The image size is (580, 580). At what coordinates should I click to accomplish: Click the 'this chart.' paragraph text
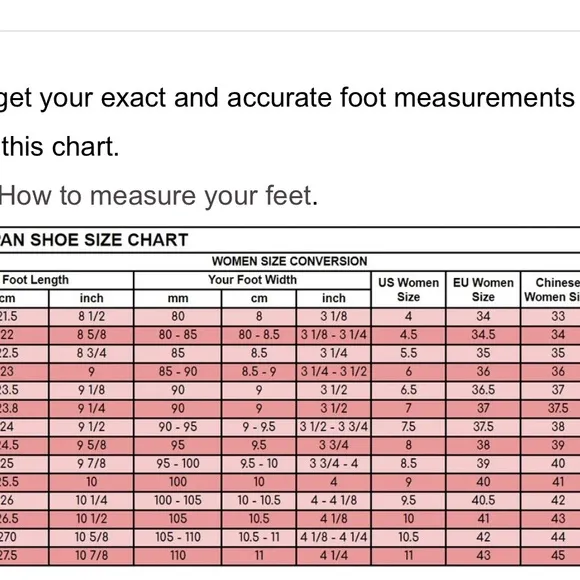[60, 146]
